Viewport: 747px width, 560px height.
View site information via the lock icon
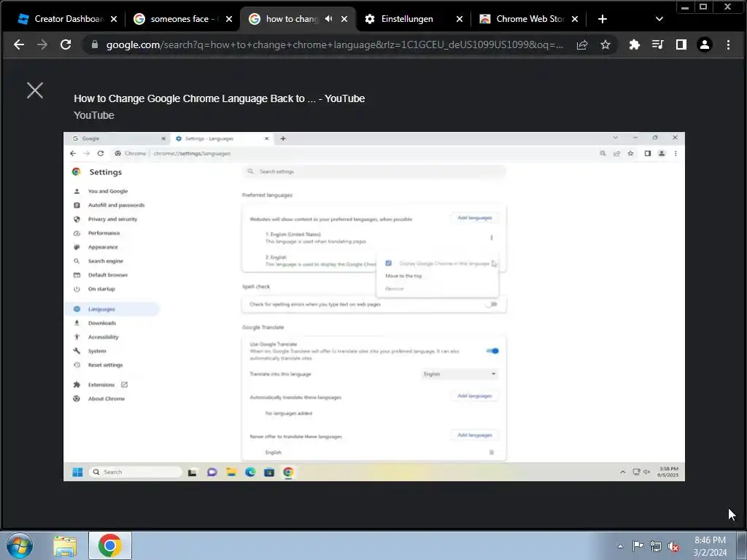[94, 44]
